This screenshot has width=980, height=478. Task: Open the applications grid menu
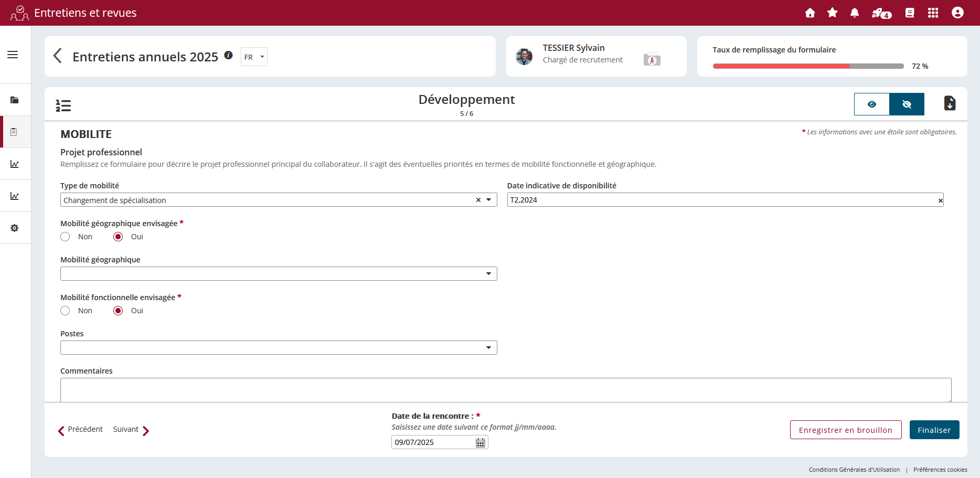coord(933,13)
